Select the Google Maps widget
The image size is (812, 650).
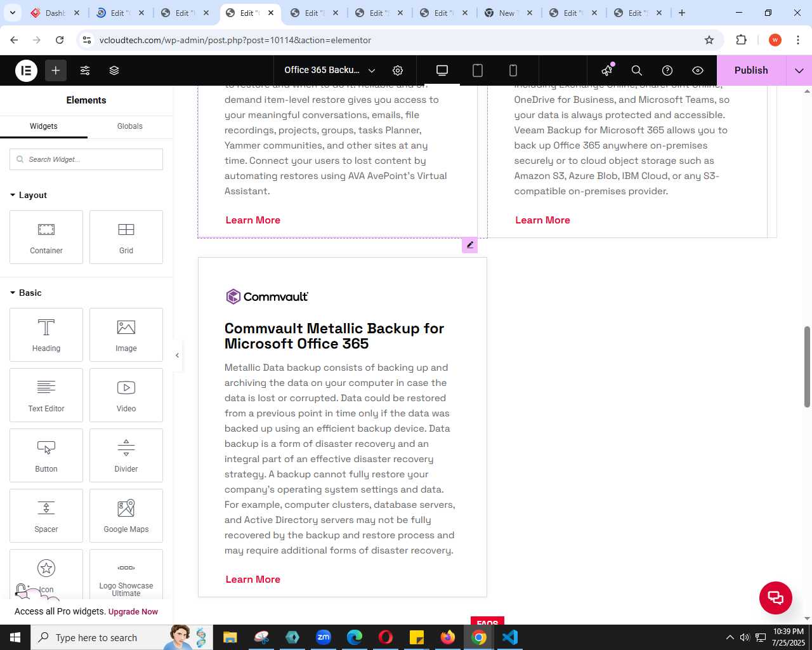point(126,515)
